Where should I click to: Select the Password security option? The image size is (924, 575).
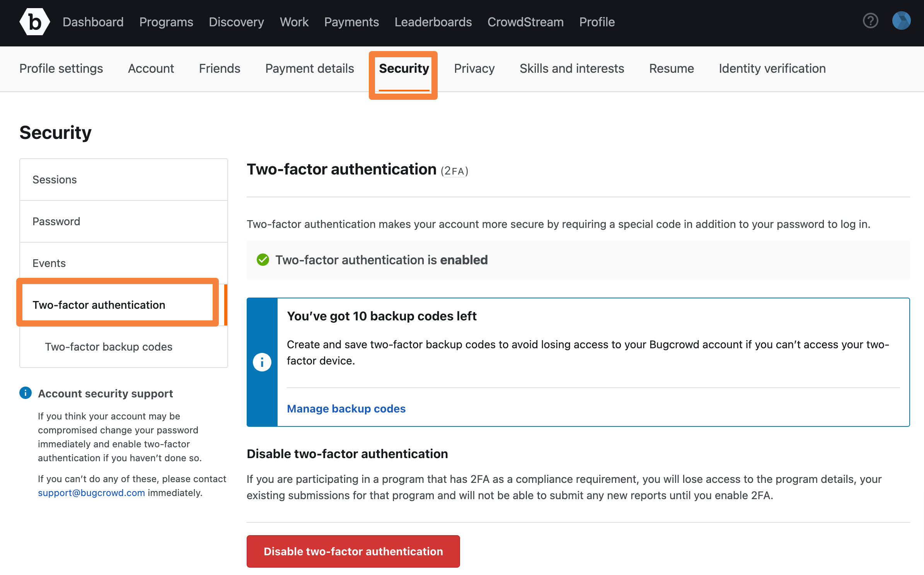click(x=56, y=221)
